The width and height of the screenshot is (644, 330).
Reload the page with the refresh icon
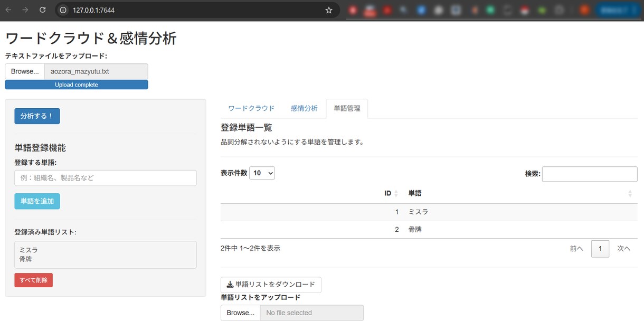tap(43, 10)
